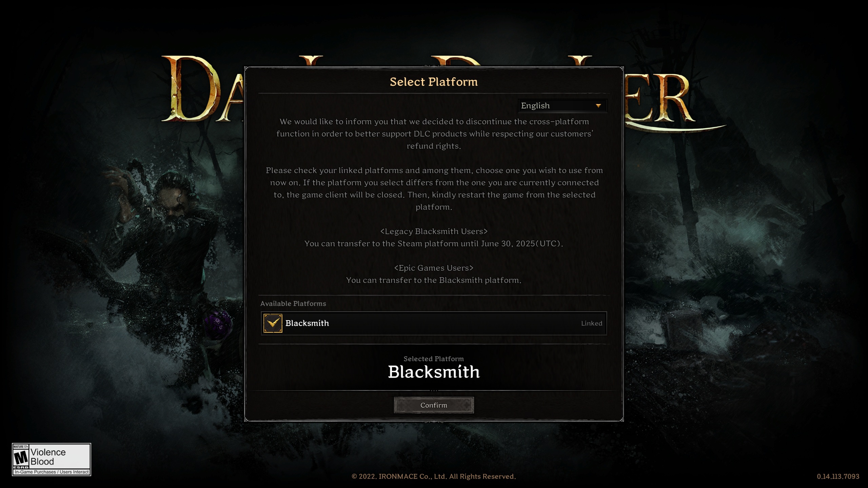This screenshot has height=488, width=868.
Task: Tick the Blacksmith platform checkmark icon
Action: (x=273, y=323)
